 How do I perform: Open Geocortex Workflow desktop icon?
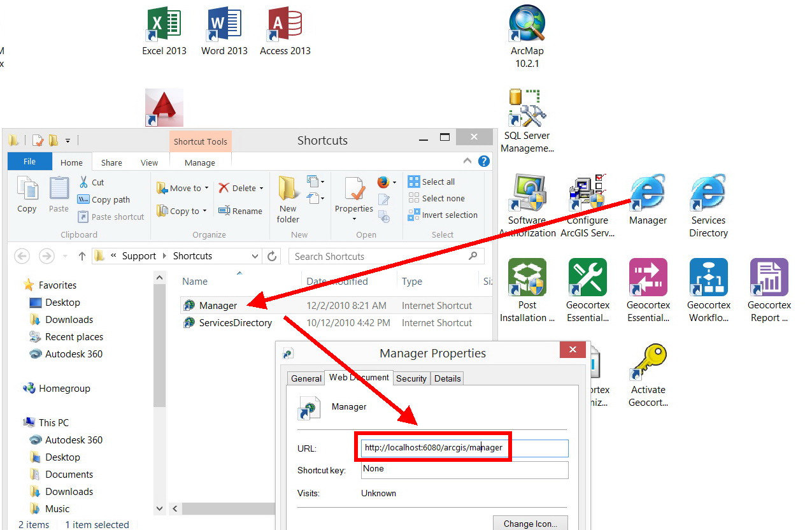708,290
